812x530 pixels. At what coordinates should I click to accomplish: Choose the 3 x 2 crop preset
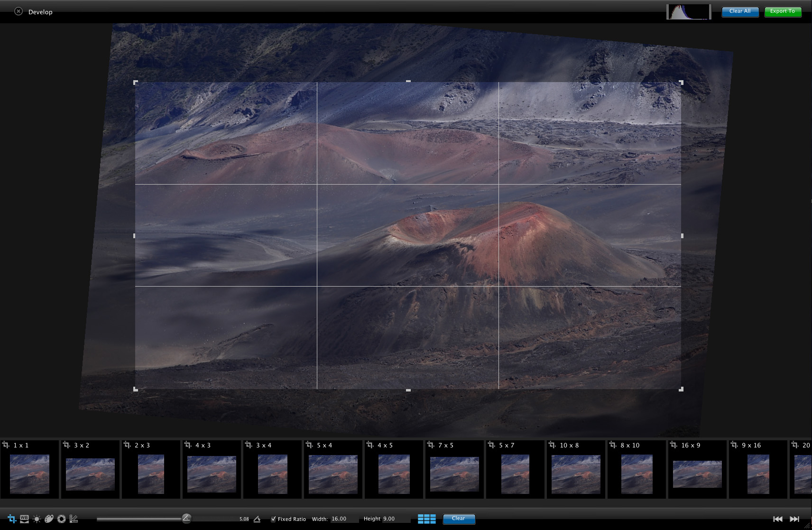[90, 469]
